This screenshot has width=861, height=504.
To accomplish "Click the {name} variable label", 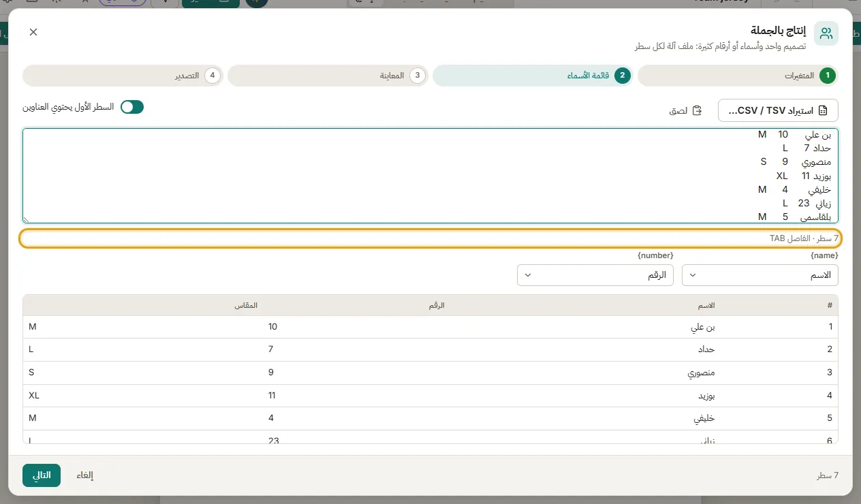I will click(x=824, y=255).
